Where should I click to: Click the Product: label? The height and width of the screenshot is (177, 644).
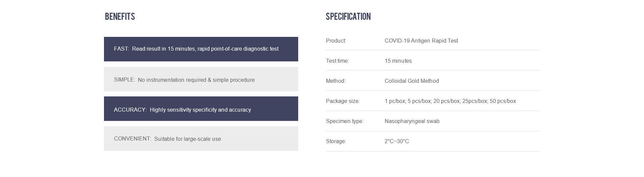pyautogui.click(x=336, y=41)
